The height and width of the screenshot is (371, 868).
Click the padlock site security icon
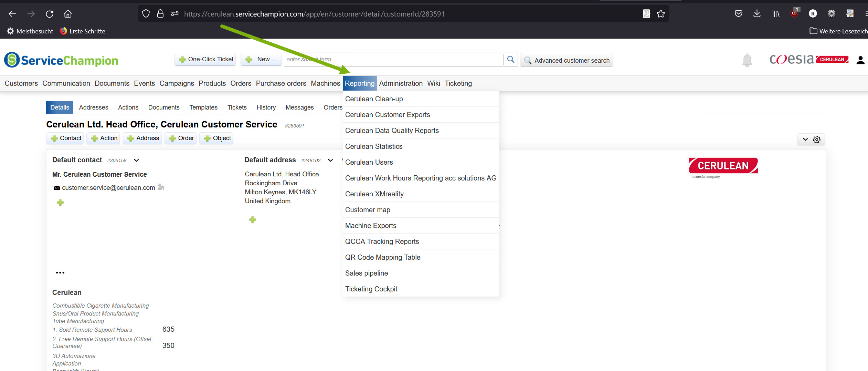click(160, 14)
